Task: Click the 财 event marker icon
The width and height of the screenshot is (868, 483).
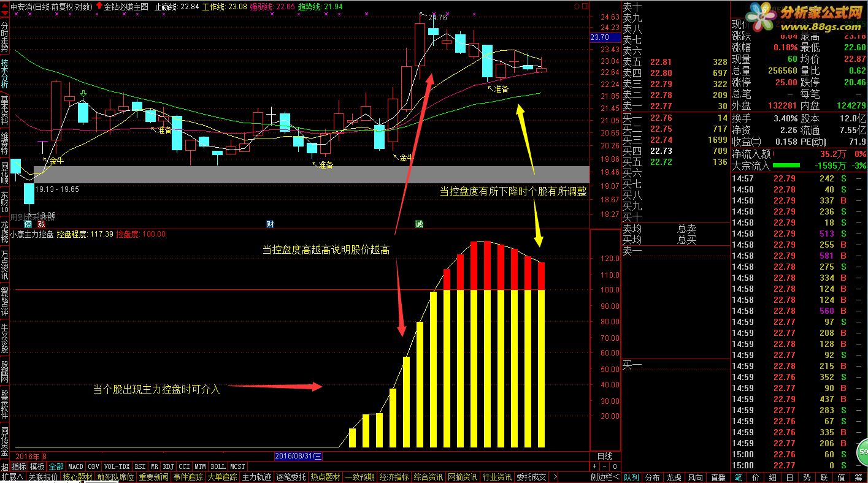Action: pos(269,224)
